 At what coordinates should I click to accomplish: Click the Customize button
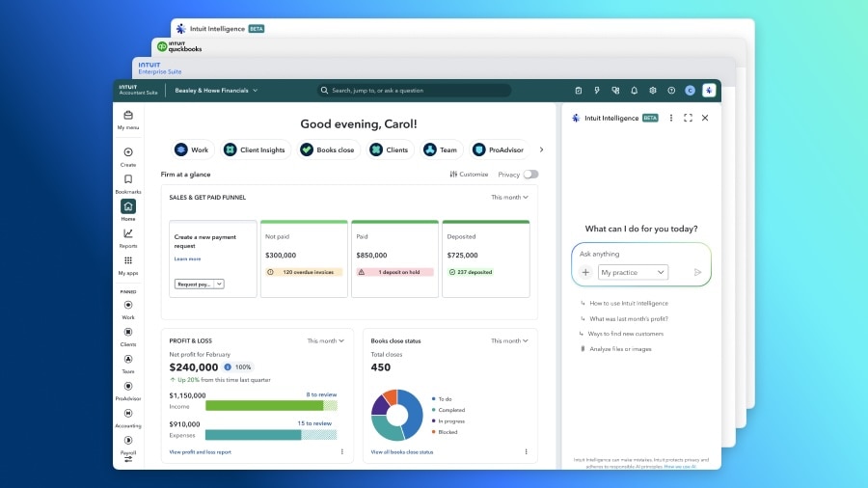click(470, 175)
